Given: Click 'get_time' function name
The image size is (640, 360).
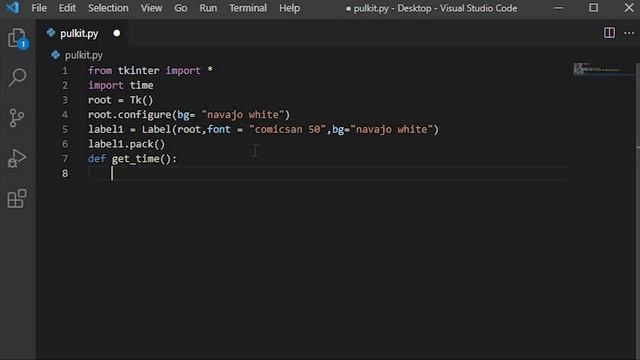Looking at the screenshot, I should (136, 159).
